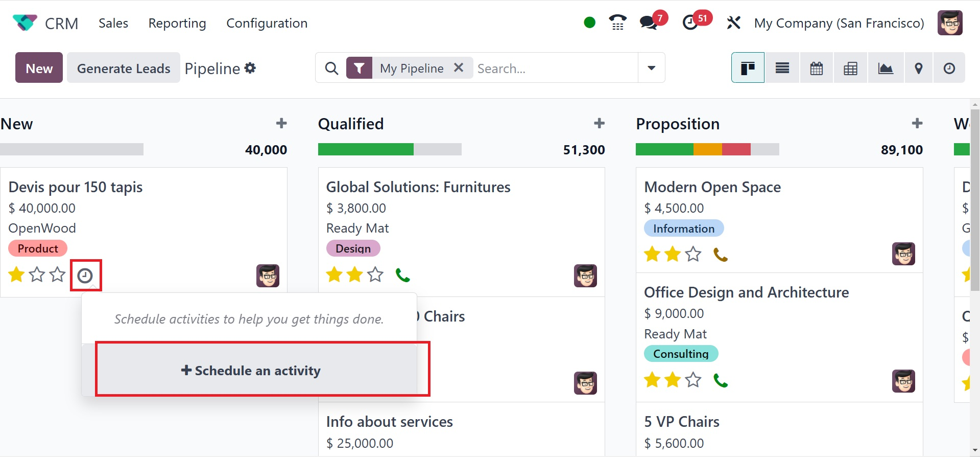Open the Pipeline gear settings menu

point(250,68)
